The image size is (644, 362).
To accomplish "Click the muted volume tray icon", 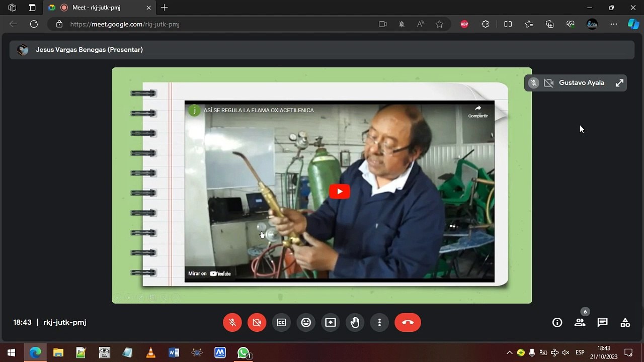I will point(566,352).
